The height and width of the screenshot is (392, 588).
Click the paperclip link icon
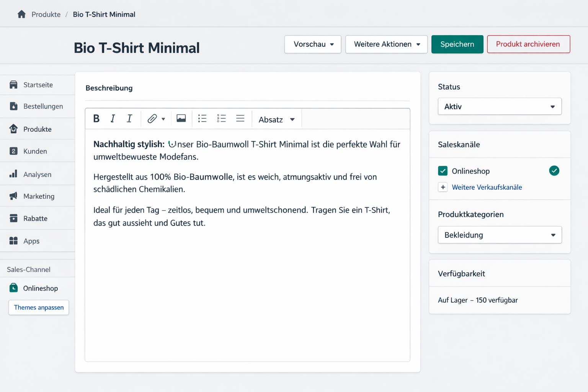pos(152,119)
